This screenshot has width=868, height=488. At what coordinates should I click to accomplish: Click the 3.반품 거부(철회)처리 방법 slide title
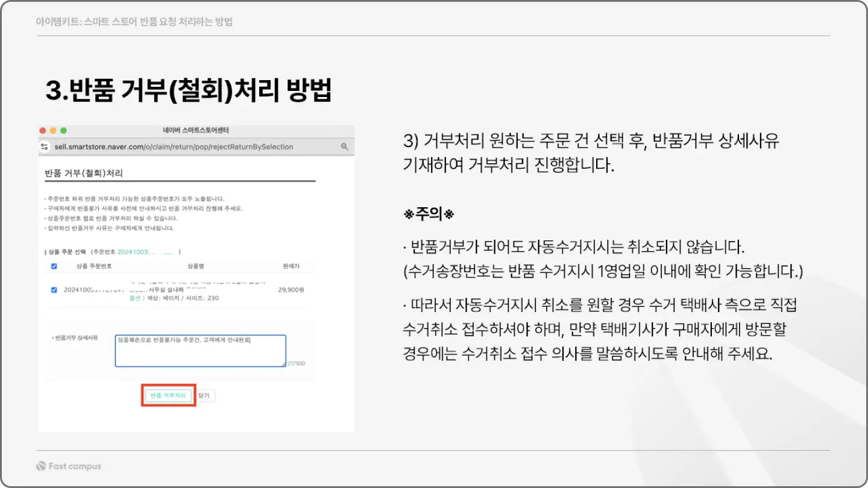pyautogui.click(x=189, y=90)
